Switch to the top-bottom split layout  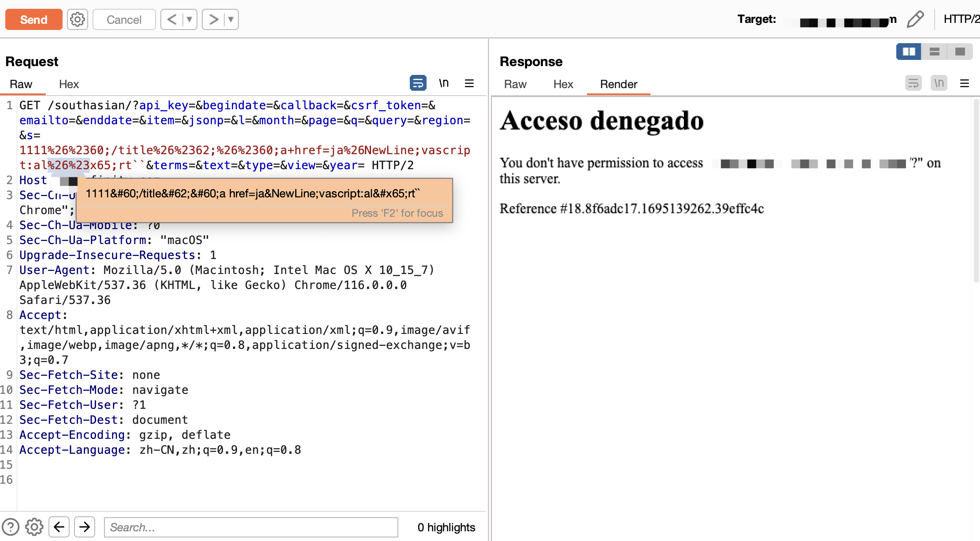[x=934, y=52]
